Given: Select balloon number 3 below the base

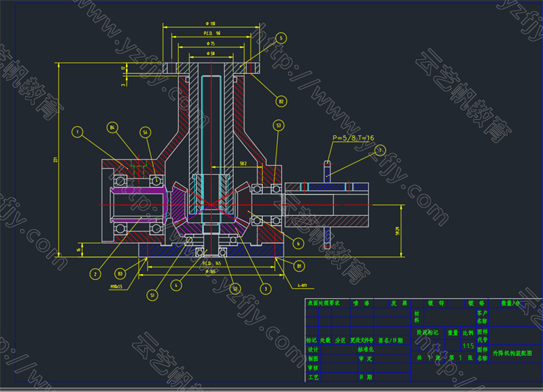Looking at the screenshot, I should click(x=266, y=288).
